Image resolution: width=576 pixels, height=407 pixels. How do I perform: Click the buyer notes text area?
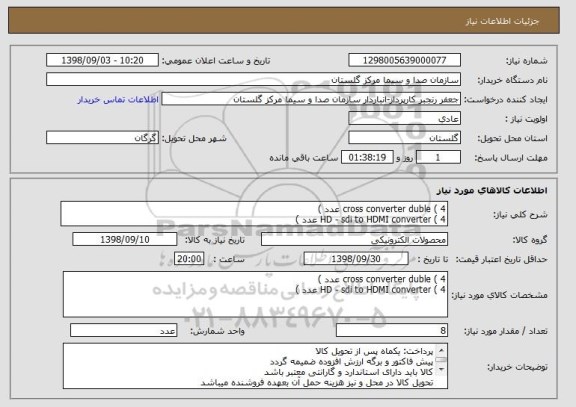point(255,366)
